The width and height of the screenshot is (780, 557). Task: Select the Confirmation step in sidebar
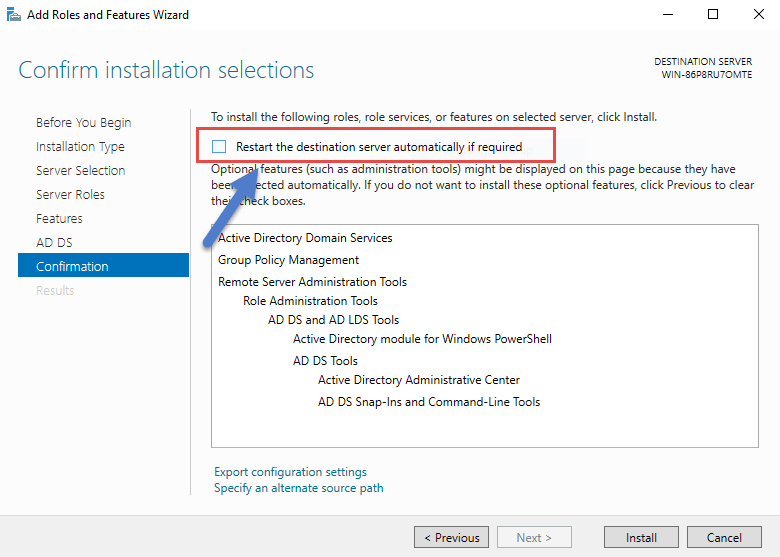[x=72, y=267]
